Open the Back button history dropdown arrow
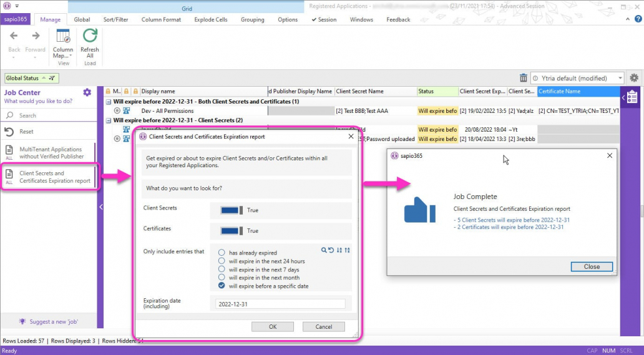The image size is (644, 355). tap(14, 57)
